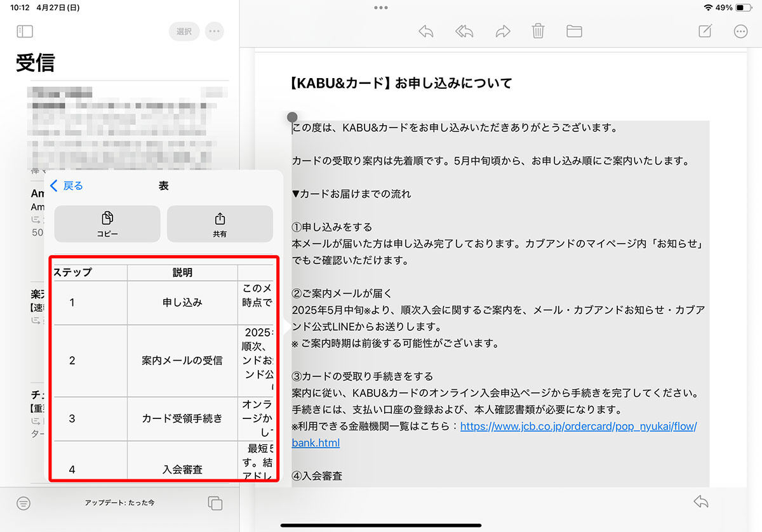Viewport: 762px width, 532px height.
Task: Tap the 受信 inbox title
Action: (36, 63)
